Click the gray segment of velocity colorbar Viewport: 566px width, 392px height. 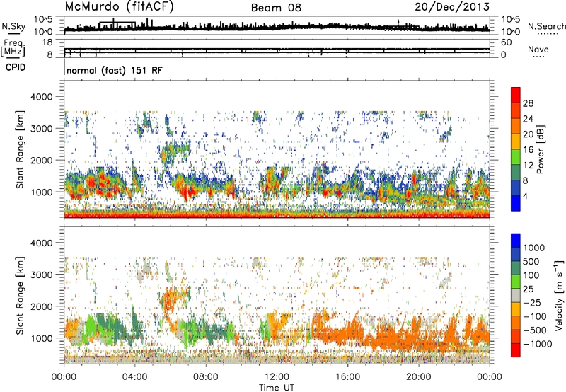click(516, 295)
